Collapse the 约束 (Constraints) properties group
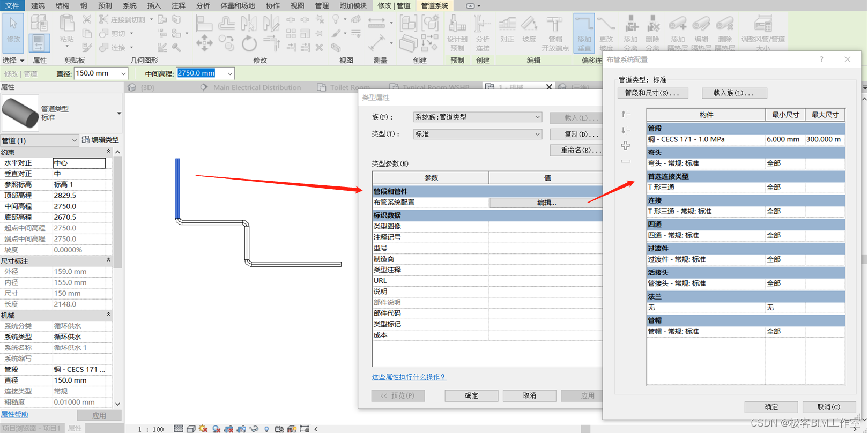The height and width of the screenshot is (433, 868). (x=108, y=152)
